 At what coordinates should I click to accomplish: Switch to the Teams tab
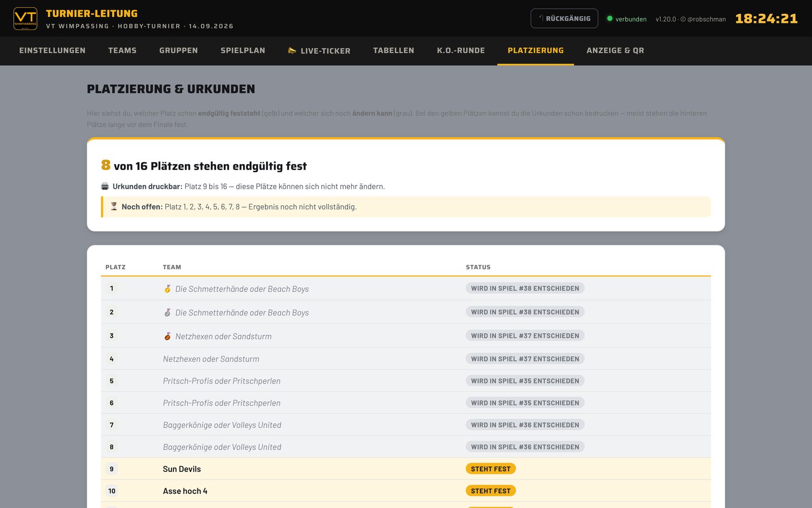coord(122,50)
